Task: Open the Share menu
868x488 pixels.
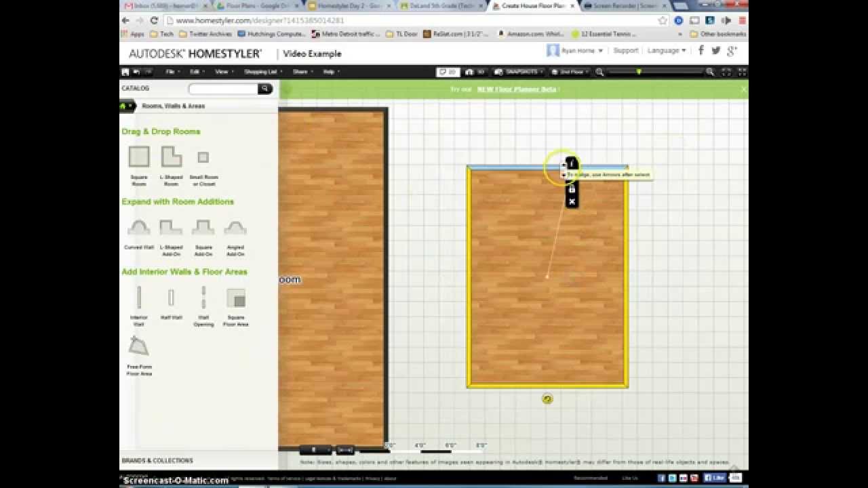Action: (x=302, y=72)
